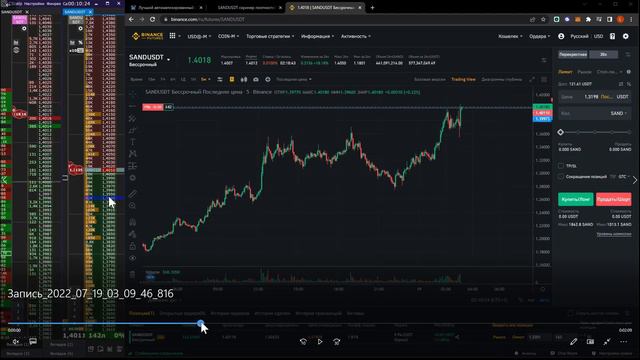
Task: Expand Последняя цена dropdown
Action: [x=294, y=79]
